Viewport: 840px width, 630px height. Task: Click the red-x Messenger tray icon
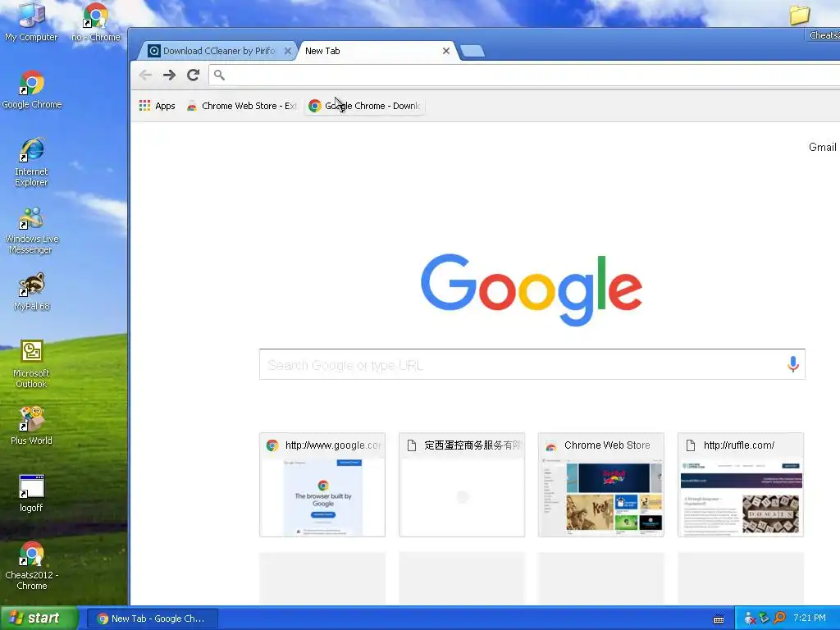click(x=750, y=619)
